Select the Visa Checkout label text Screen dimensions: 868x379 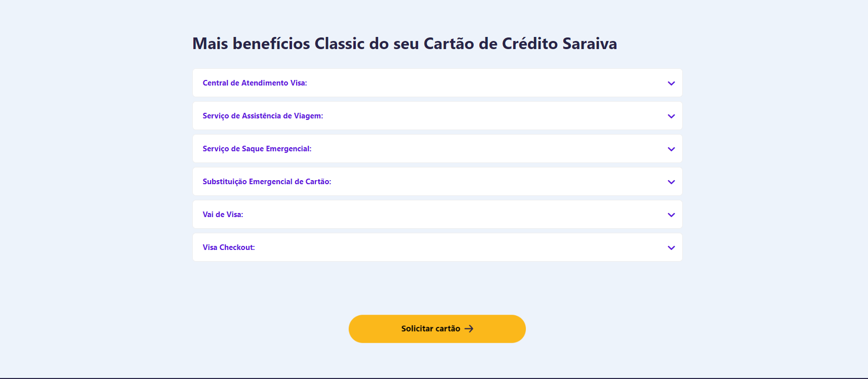(229, 247)
